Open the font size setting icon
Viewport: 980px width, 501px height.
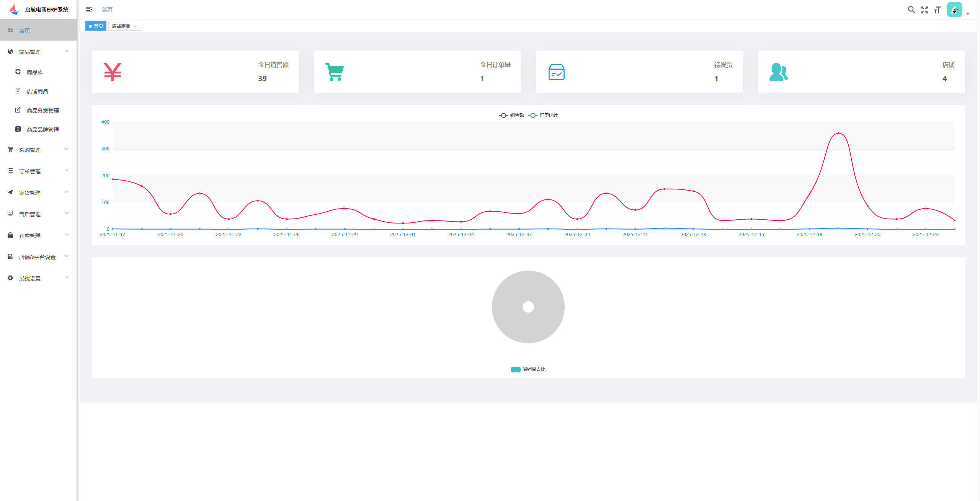pos(937,10)
